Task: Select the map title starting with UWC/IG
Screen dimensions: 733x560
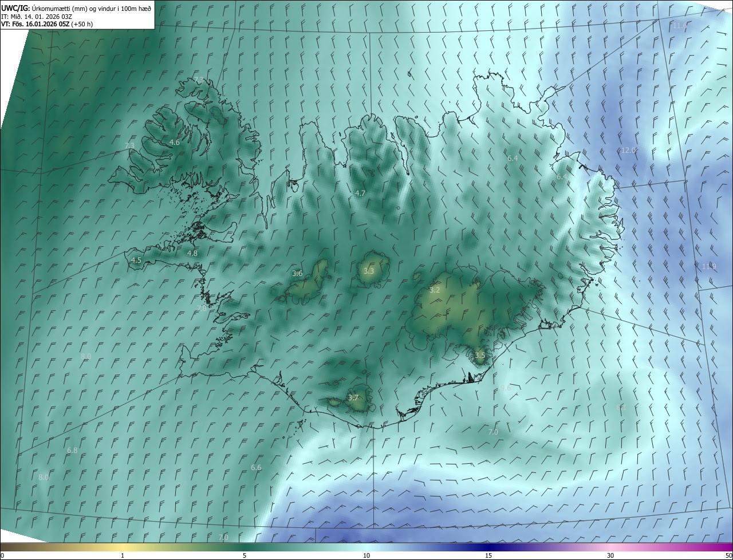Action: click(x=76, y=8)
